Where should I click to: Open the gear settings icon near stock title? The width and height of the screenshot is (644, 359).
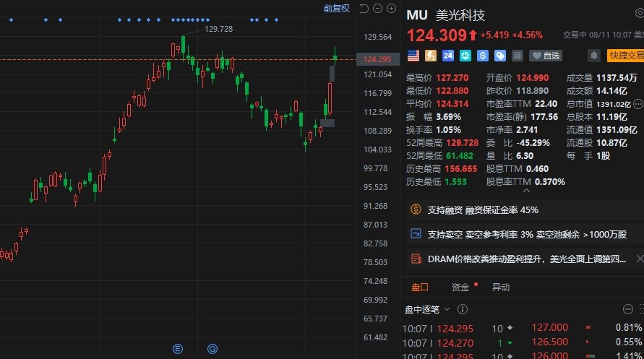[640, 13]
